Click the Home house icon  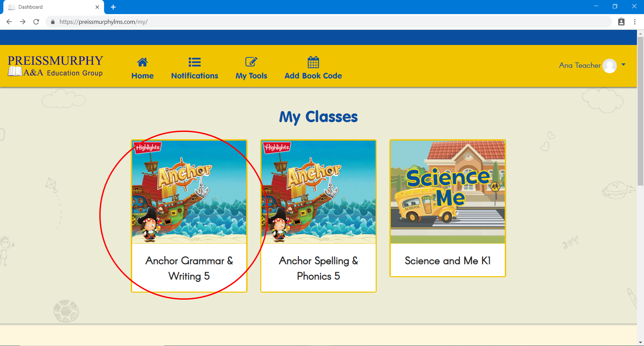[142, 62]
